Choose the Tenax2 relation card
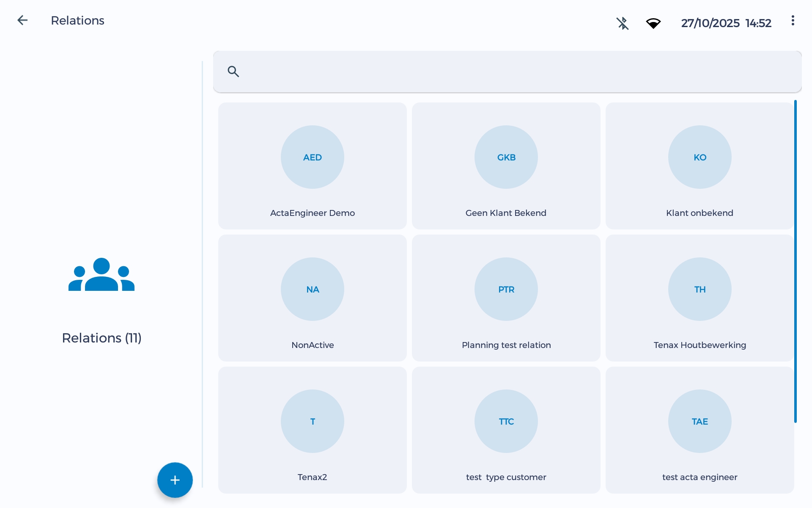Image resolution: width=812 pixels, height=508 pixels. (x=312, y=430)
